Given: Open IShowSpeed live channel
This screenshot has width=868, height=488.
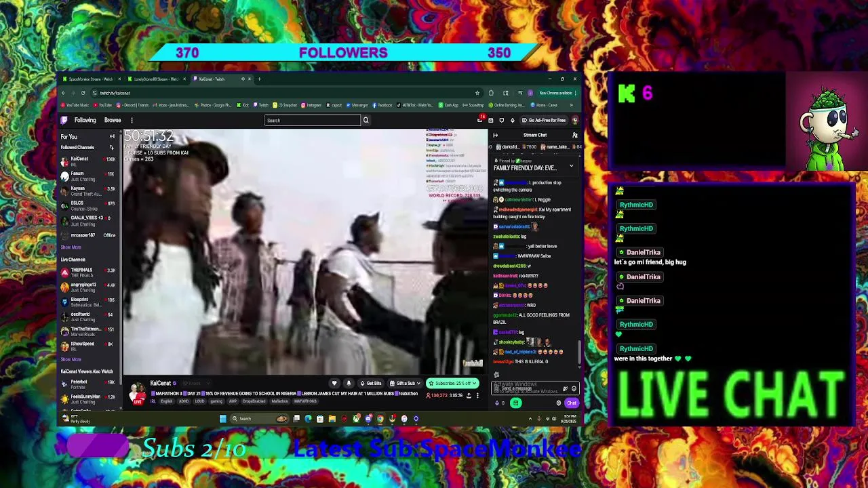Looking at the screenshot, I should click(88, 346).
